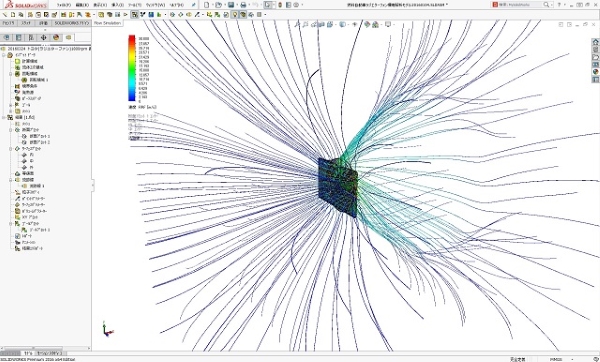Viewport: 600px width, 362px height.
Task: Switch to the Flow Simulation tab
Action: coord(108,23)
